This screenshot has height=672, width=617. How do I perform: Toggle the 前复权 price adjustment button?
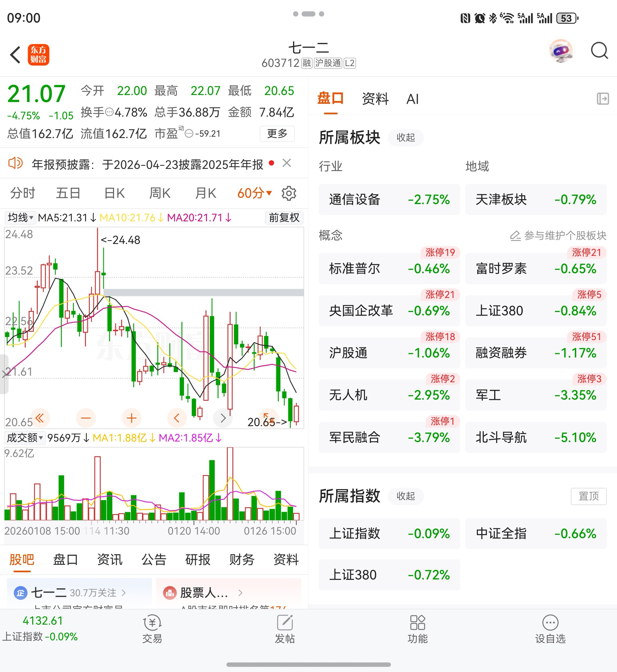[284, 218]
